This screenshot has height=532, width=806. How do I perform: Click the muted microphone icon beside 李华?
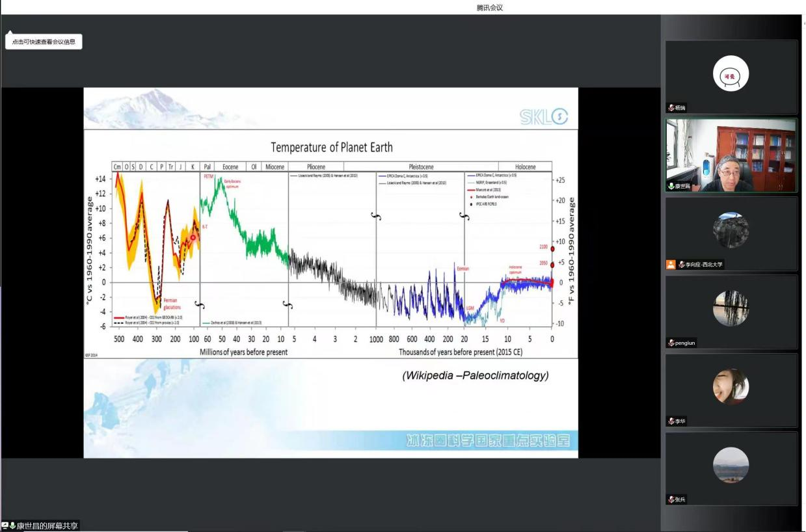click(x=671, y=421)
